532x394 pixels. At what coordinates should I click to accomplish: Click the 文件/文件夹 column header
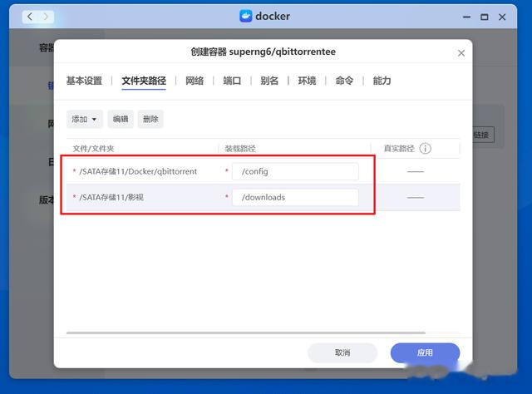point(93,148)
